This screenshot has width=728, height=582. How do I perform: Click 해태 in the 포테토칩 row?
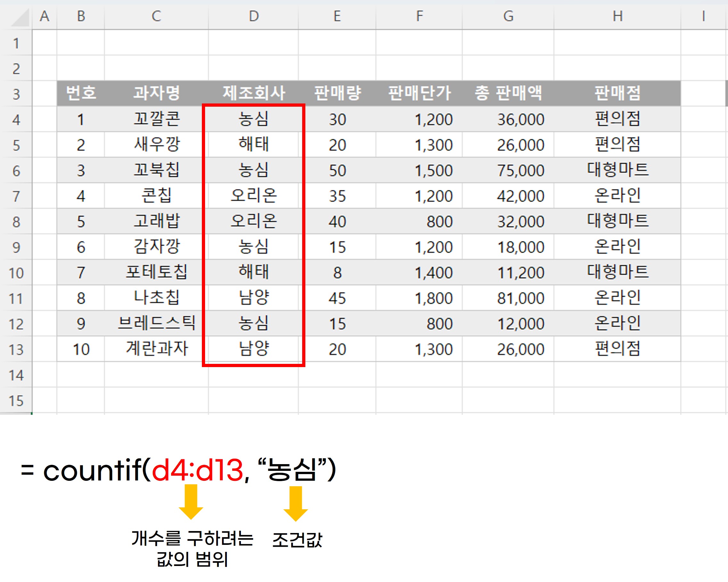253,272
